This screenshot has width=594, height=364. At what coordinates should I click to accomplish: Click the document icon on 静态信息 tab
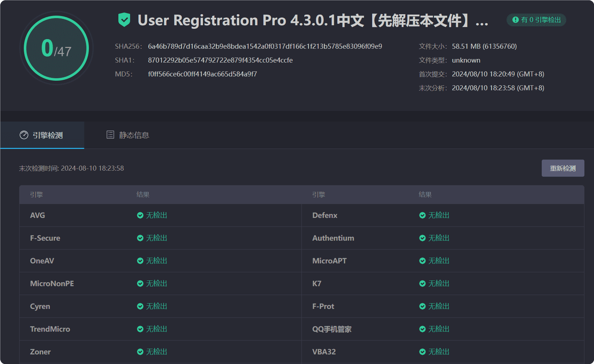tap(110, 135)
